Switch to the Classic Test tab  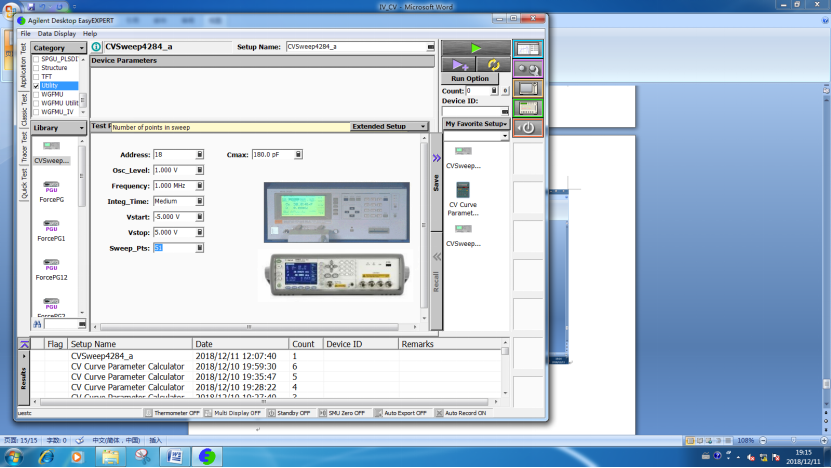[24, 111]
